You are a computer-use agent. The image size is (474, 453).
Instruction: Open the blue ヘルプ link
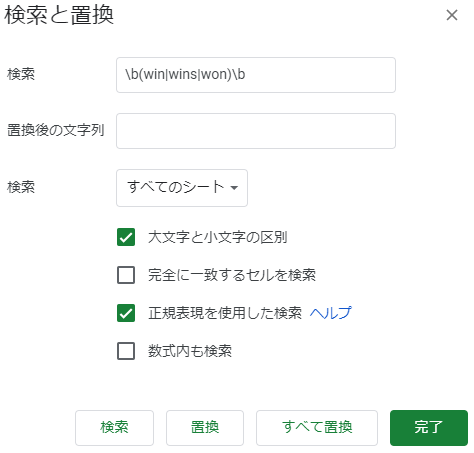click(330, 313)
